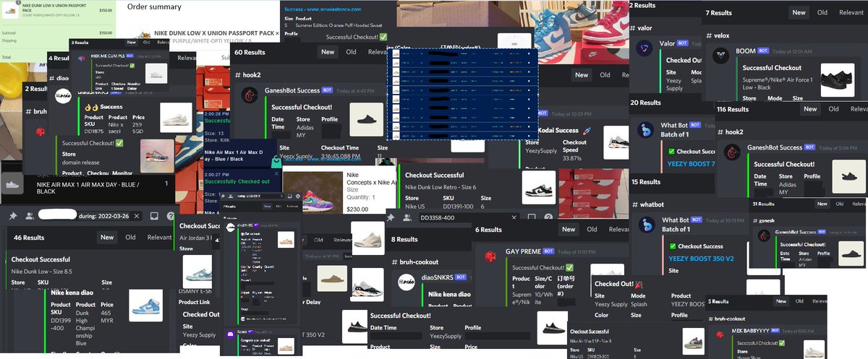The height and width of the screenshot is (359, 868).
Task: Click red cube avatar in 2 Results bruh panel
Action: [40, 133]
